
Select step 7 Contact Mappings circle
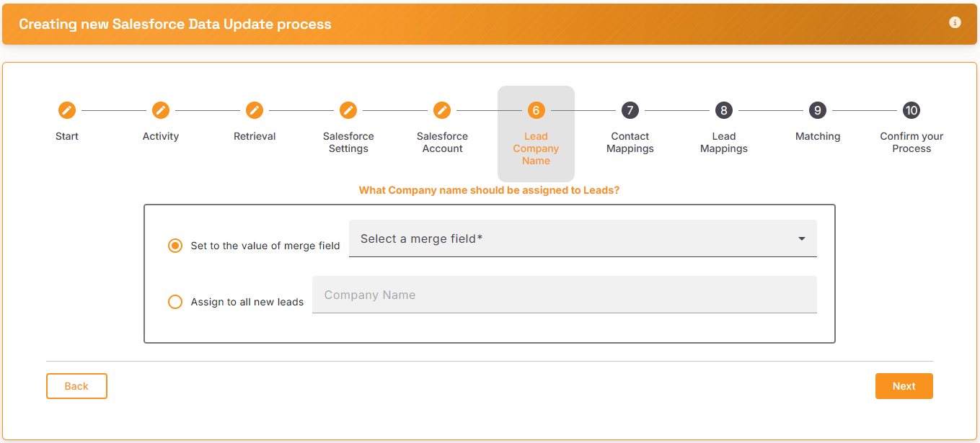pyautogui.click(x=630, y=110)
